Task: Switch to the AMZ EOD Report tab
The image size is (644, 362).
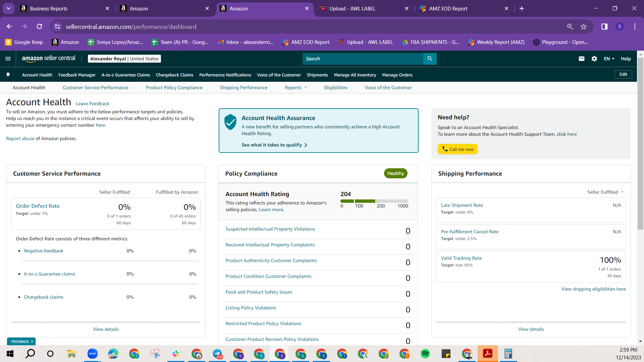Action: pos(464,8)
